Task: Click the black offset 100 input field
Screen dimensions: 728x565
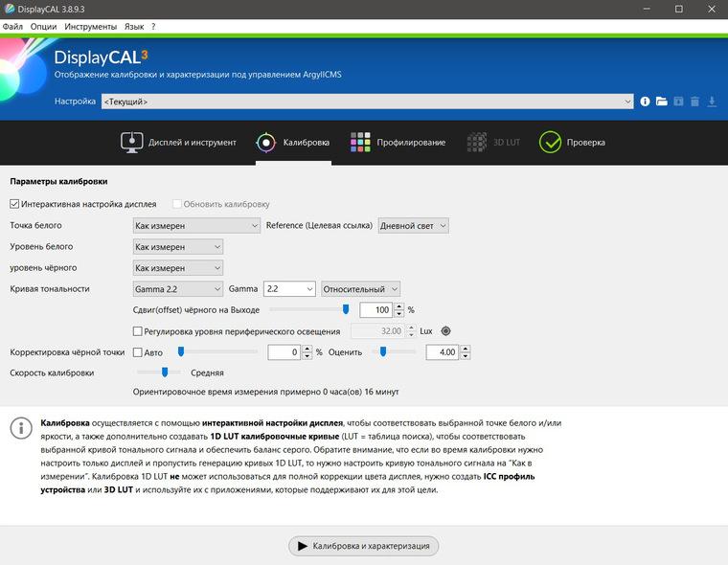Action: [376, 310]
